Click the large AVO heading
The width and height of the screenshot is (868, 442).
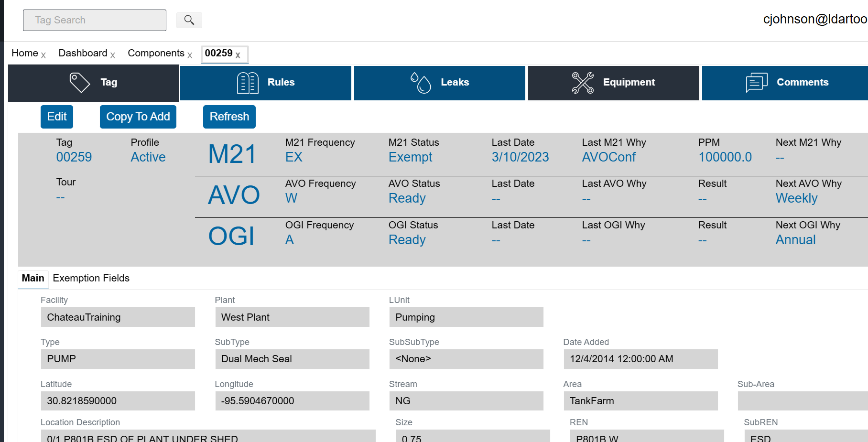234,195
